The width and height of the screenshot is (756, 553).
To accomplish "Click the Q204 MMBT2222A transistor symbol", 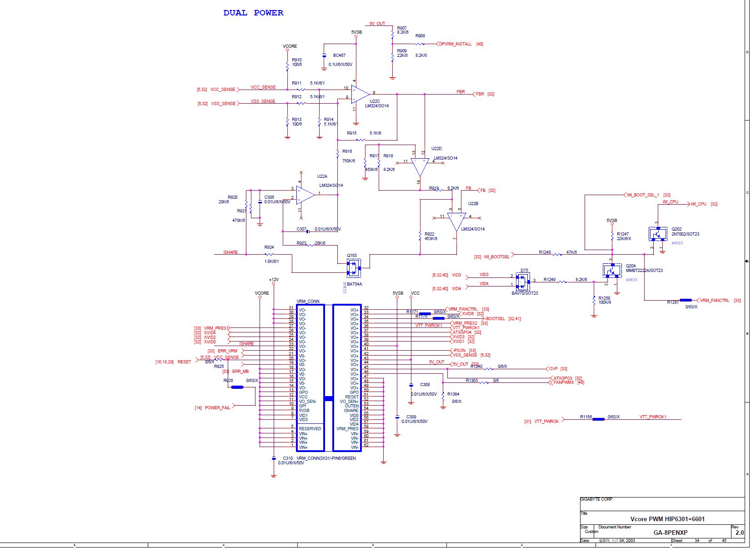I will 611,270.
